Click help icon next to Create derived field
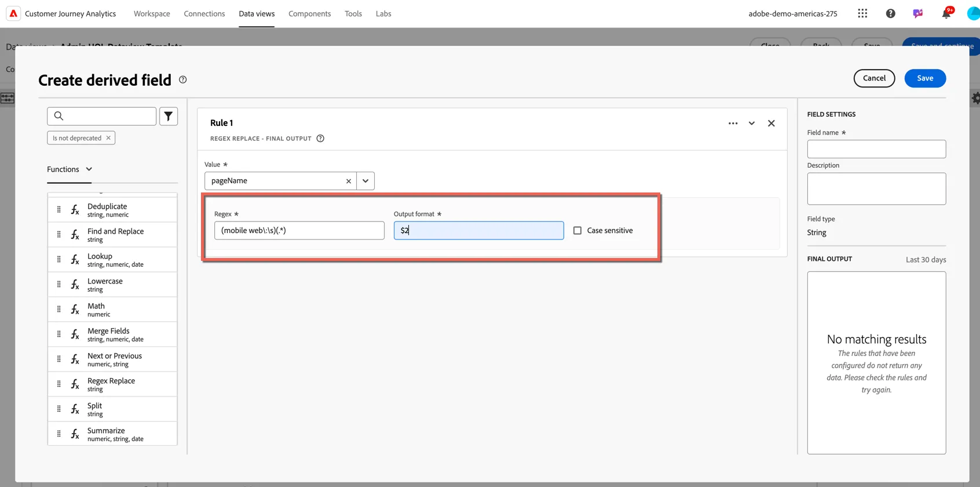Screen dimensions: 980x487 coord(182,79)
